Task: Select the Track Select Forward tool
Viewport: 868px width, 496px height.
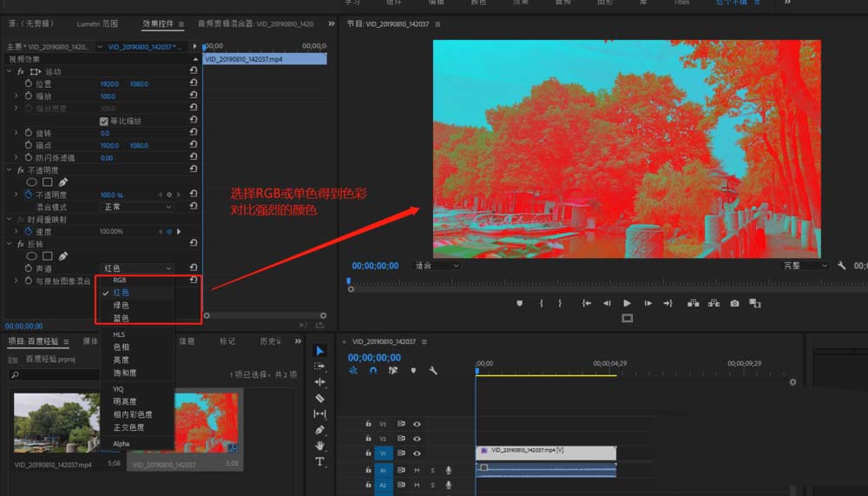Action: (319, 367)
